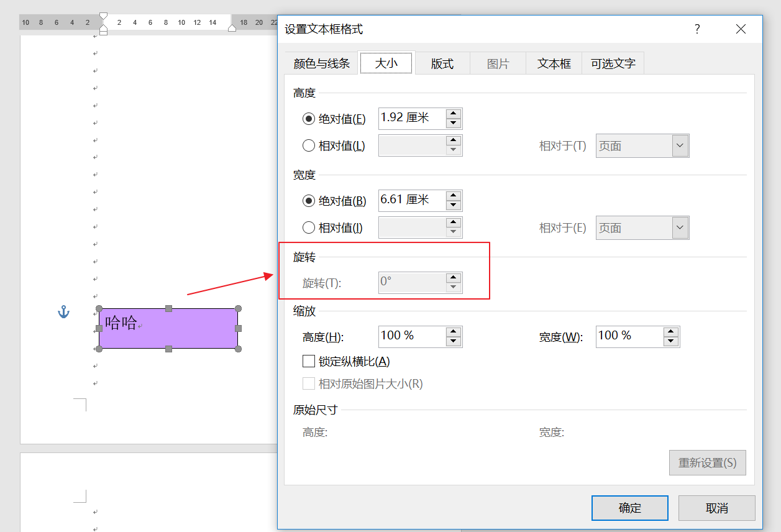The height and width of the screenshot is (532, 781).
Task: Click right indent marker on ruler
Action: pos(232,27)
